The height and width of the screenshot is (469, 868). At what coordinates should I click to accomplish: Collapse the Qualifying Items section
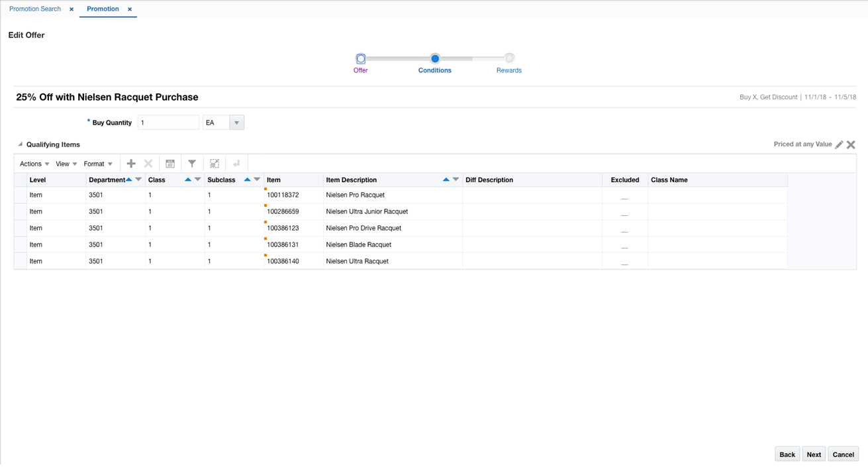[x=20, y=144]
